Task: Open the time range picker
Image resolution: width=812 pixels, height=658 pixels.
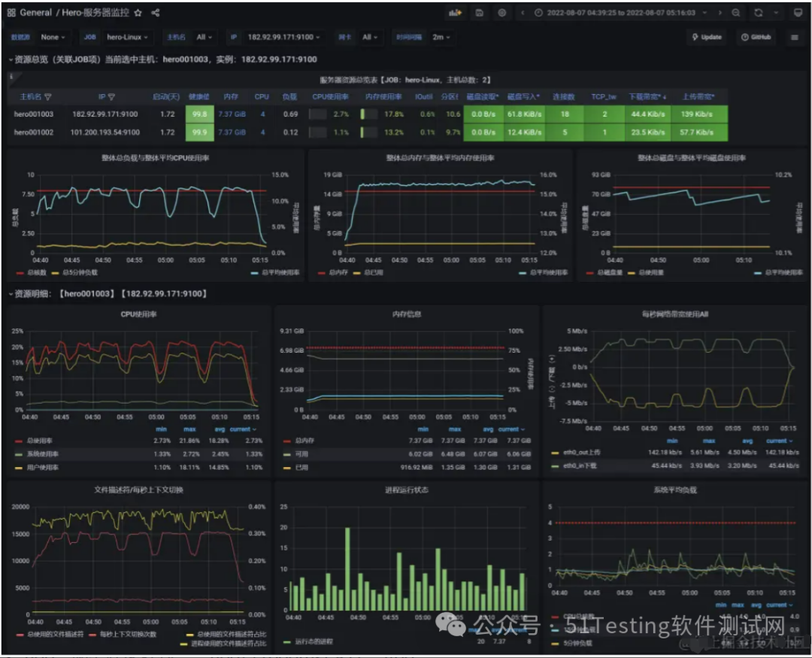Action: [620, 13]
